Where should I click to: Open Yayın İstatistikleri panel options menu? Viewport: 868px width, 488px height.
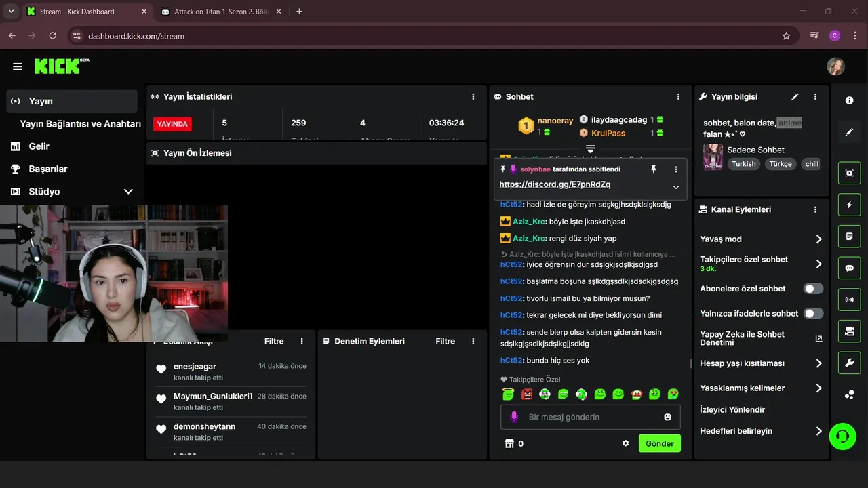[x=473, y=97]
